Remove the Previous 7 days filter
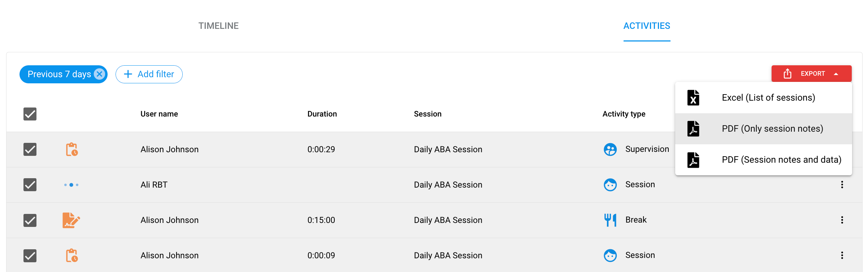 point(99,74)
